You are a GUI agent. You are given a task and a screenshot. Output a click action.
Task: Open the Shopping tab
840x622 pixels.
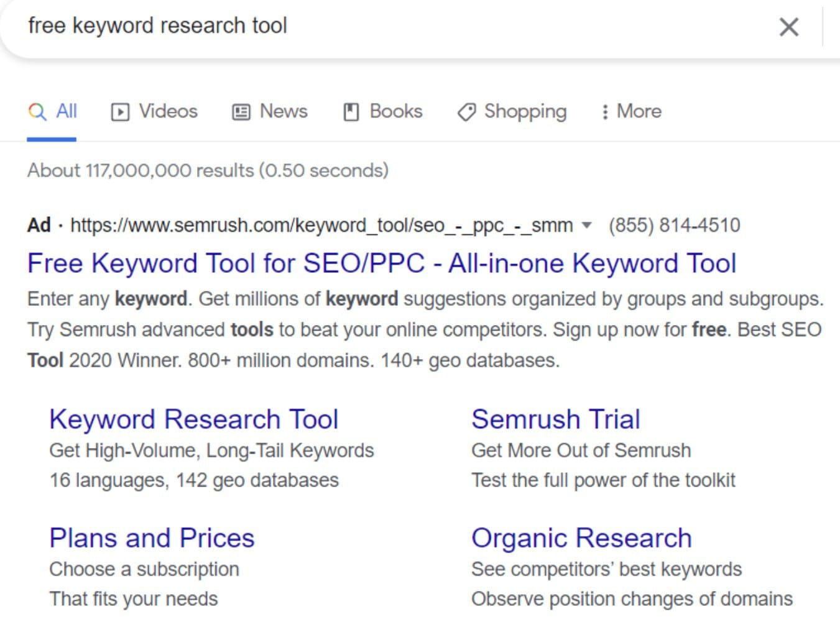tap(512, 112)
